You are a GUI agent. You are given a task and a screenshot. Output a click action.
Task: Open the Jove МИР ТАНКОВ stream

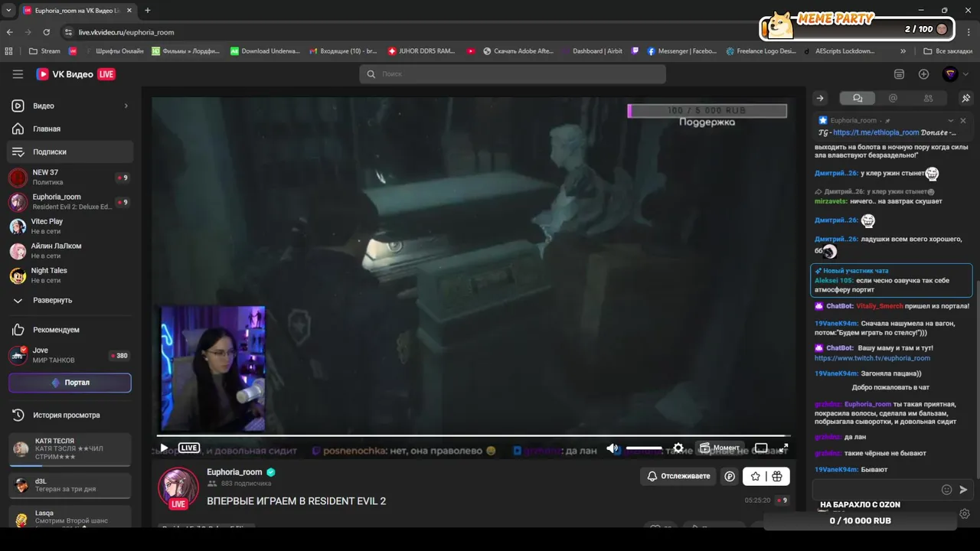click(70, 355)
